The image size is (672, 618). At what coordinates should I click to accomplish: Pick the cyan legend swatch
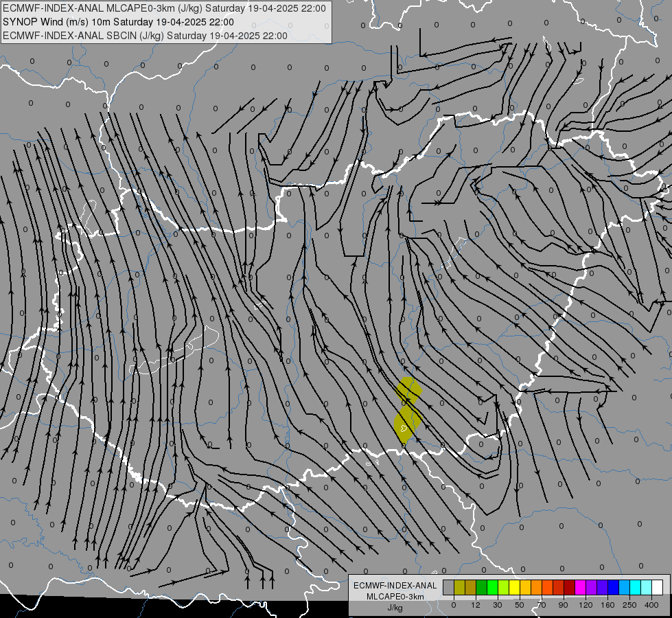click(x=636, y=587)
